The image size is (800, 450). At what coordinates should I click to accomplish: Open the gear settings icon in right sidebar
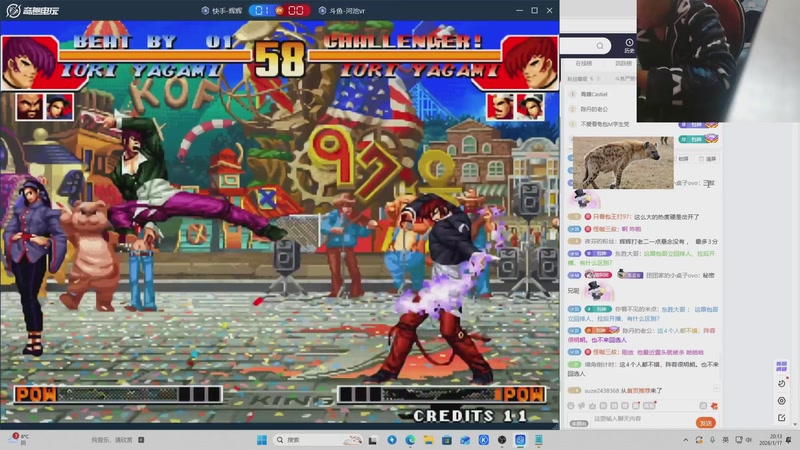pyautogui.click(x=781, y=401)
